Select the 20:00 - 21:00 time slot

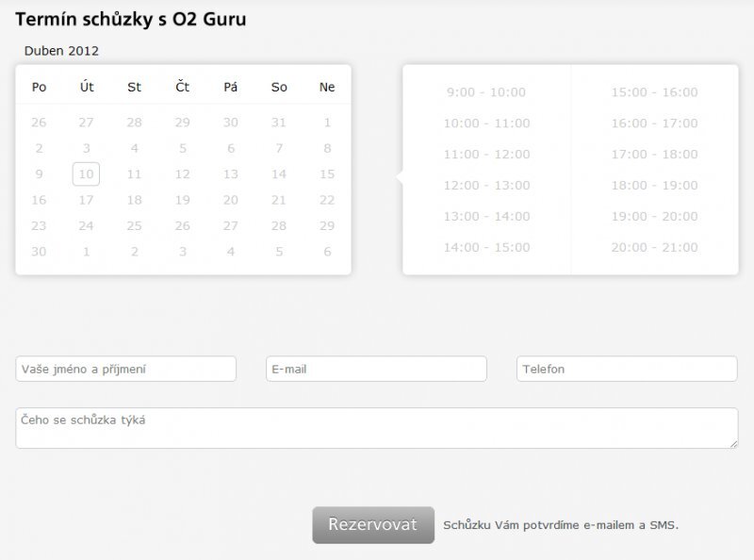(x=654, y=248)
